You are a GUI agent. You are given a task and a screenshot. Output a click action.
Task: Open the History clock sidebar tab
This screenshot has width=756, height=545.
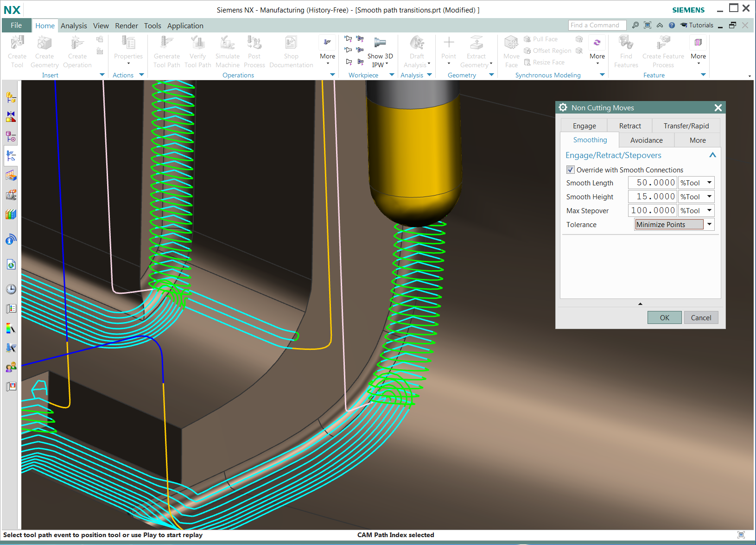click(11, 289)
